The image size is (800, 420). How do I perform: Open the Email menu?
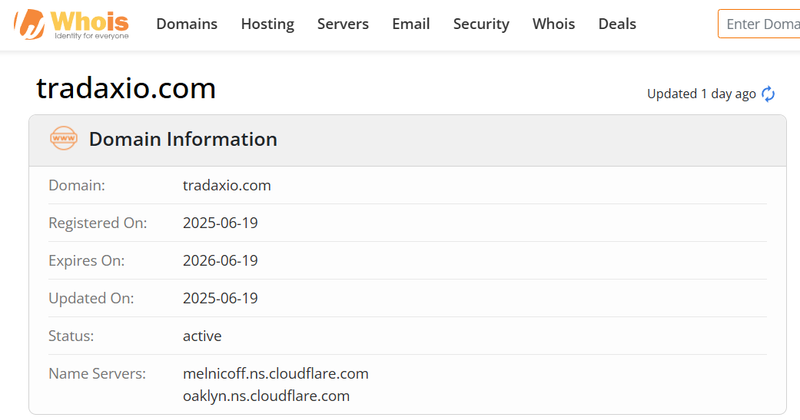(411, 24)
